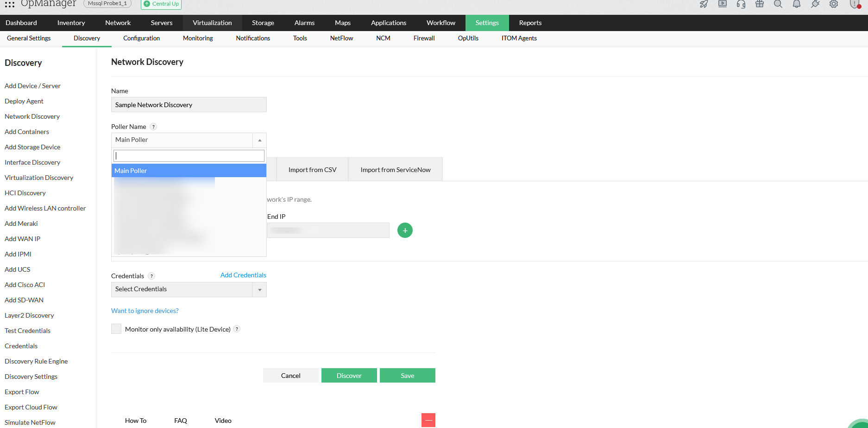Open the Inventory menu
This screenshot has height=428, width=868.
71,23
